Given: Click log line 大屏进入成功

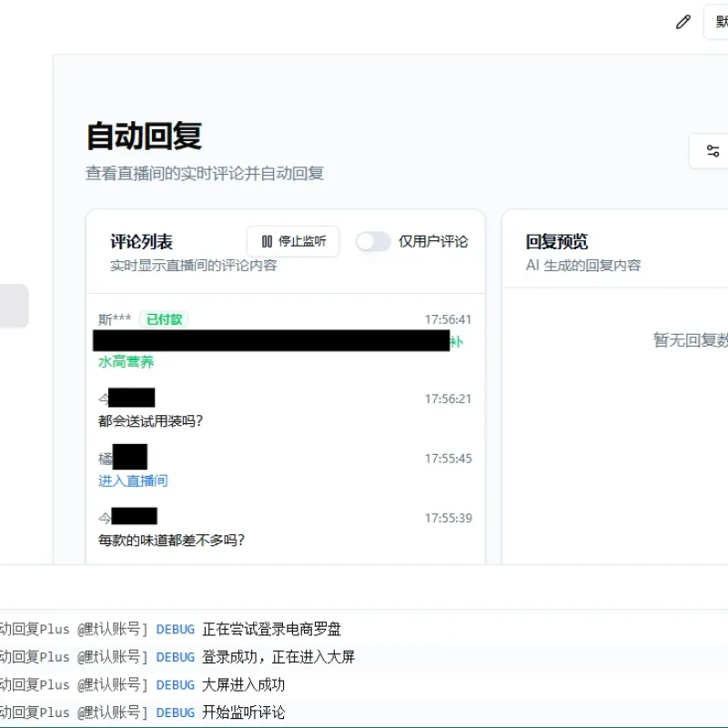Looking at the screenshot, I should (243, 685).
